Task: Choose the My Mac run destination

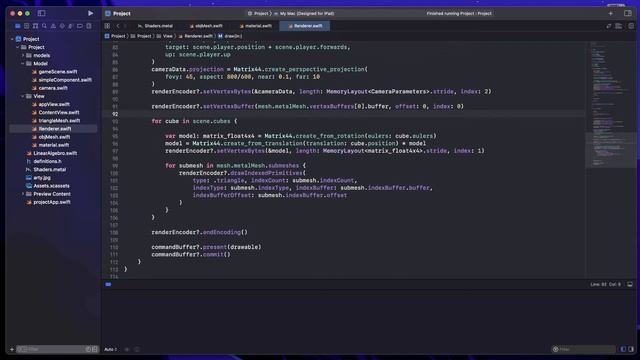Action: pos(304,13)
